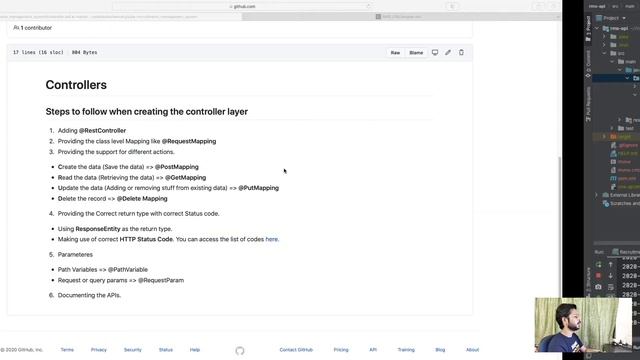Screen dimensions: 640x360
Task: Rerun the application in Run panel
Action: (x=598, y=265)
